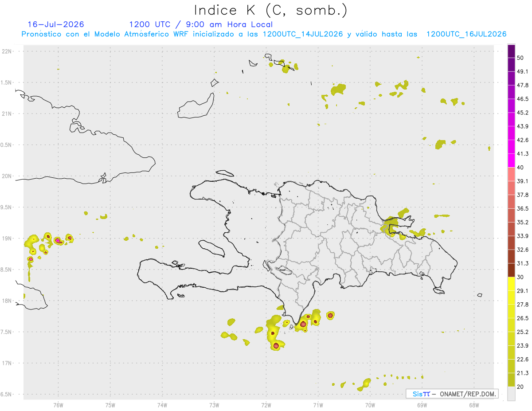Click the 19N latitude label
The width and height of the screenshot is (532, 411).
pyautogui.click(x=8, y=239)
